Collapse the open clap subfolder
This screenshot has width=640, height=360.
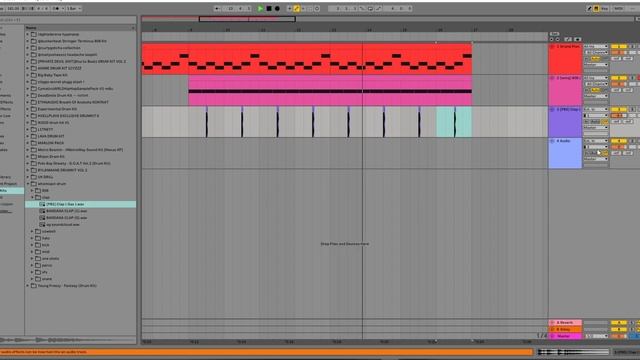32,197
